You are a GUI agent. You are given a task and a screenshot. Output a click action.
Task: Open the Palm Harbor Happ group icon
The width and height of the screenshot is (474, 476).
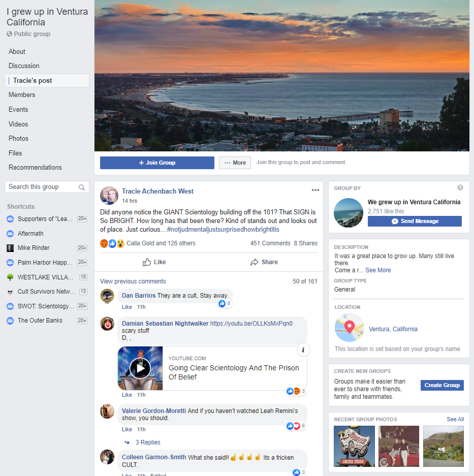pos(10,263)
